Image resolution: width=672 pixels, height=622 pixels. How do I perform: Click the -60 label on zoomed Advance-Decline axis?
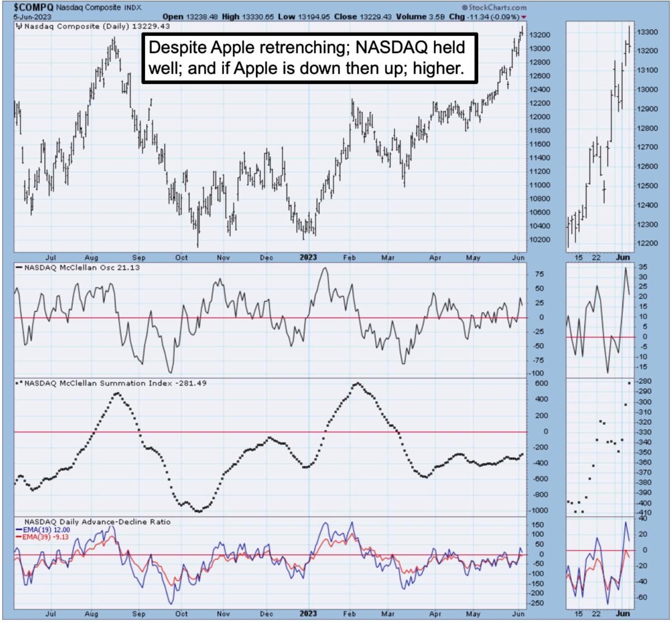point(642,597)
